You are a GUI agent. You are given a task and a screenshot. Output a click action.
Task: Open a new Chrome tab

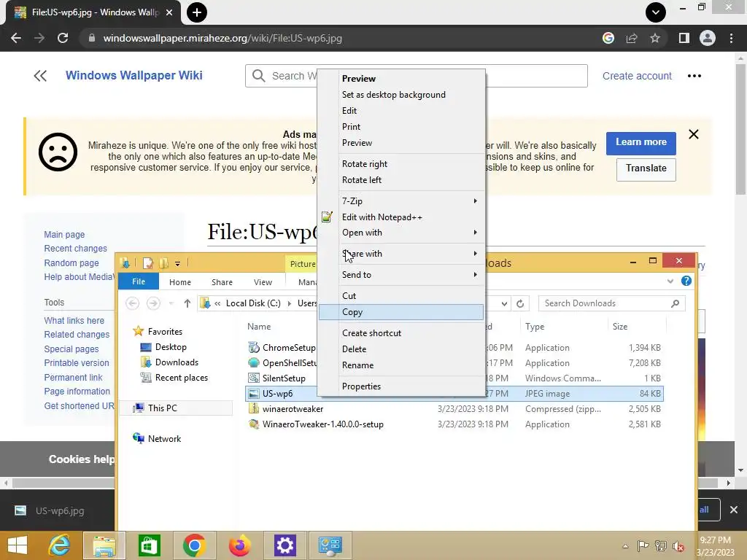pos(197,12)
